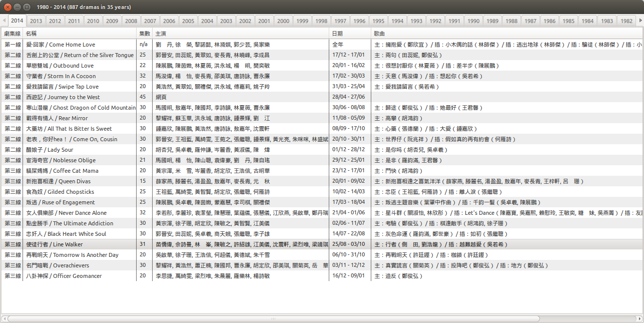Click the horizontal scrollbar thumb
Image resolution: width=644 pixels, height=323 pixels.
[274, 318]
